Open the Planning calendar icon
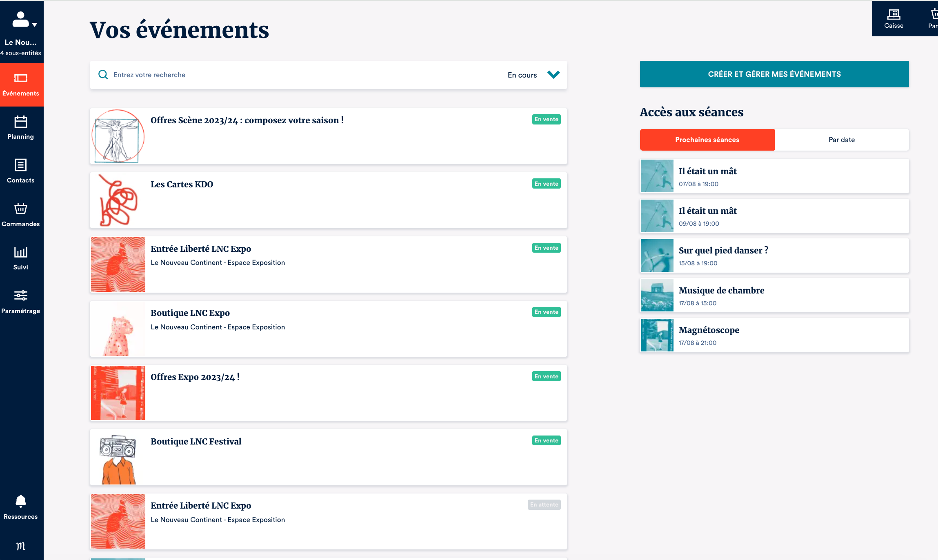The width and height of the screenshot is (938, 560). coord(20,122)
